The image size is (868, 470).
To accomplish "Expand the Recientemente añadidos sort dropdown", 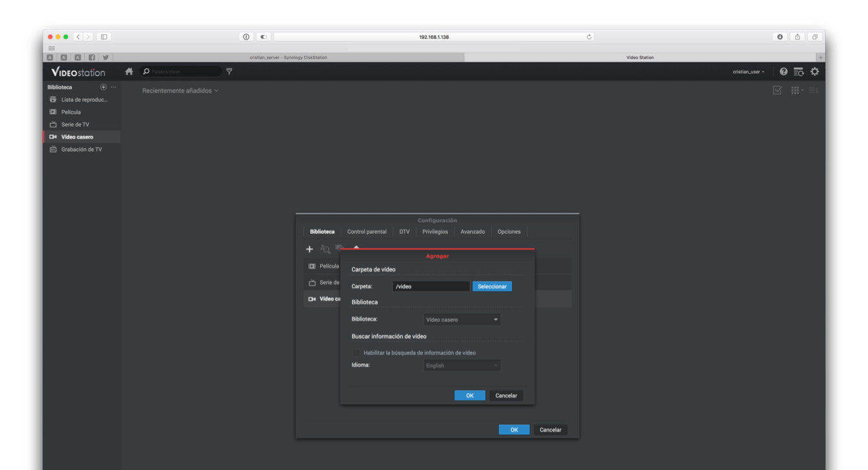I will (181, 91).
